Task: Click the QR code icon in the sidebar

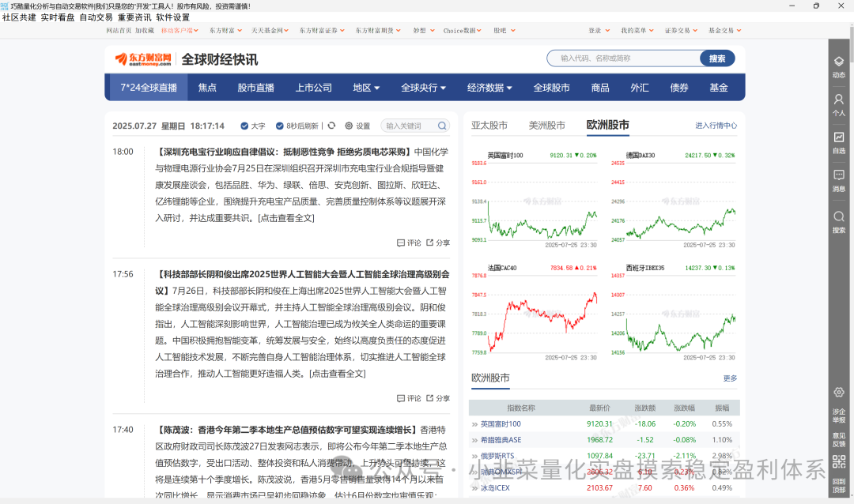Action: 839,461
